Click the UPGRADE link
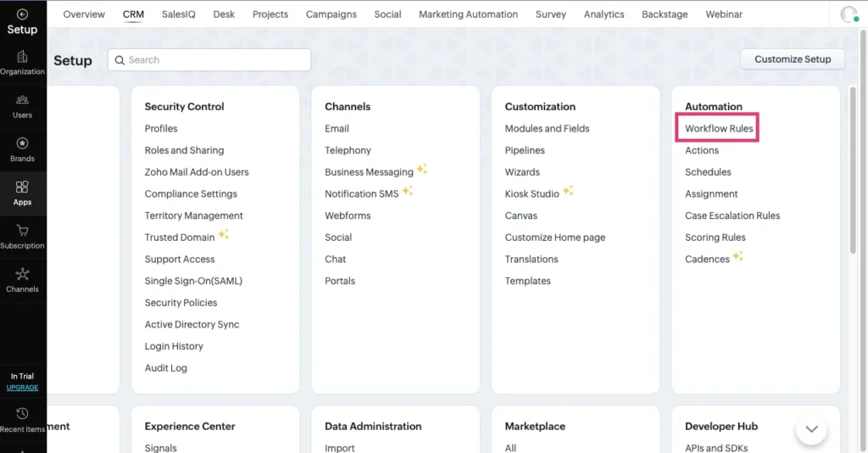868x453 pixels. [22, 387]
